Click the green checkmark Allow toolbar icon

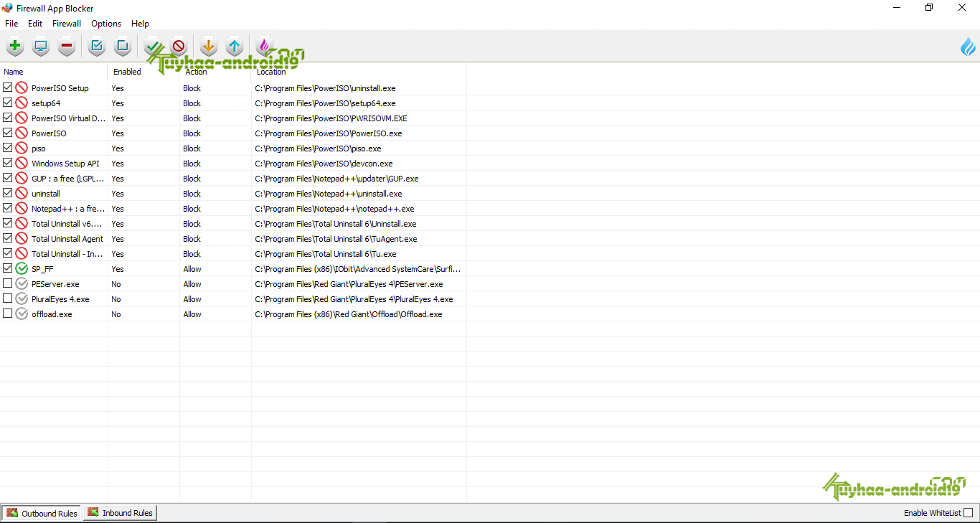(x=152, y=47)
